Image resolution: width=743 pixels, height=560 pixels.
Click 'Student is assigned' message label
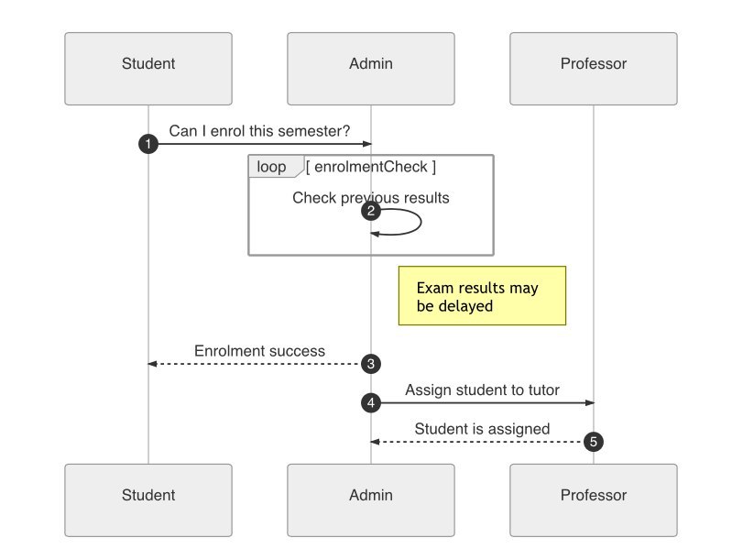coord(482,429)
